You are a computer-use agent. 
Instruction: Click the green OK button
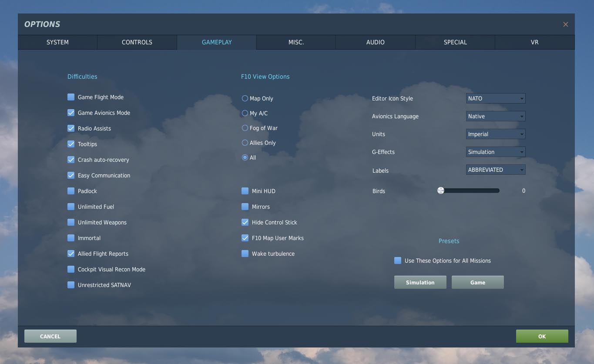542,336
